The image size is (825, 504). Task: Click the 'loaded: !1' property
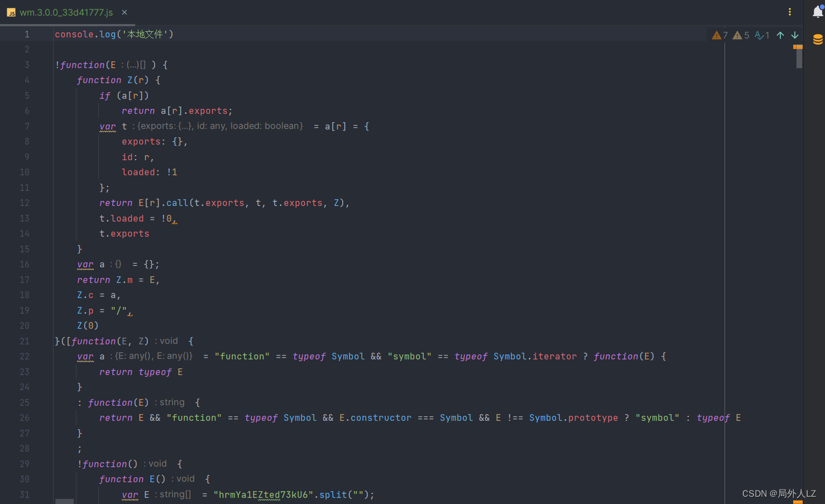coord(150,172)
